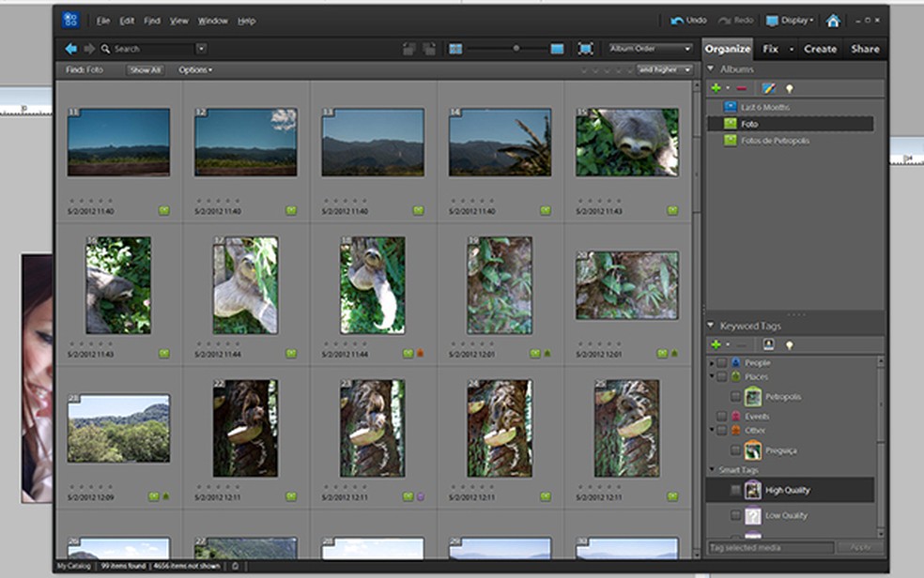Select the Fotos de Petropolis album
The width and height of the screenshot is (924, 578).
(775, 141)
